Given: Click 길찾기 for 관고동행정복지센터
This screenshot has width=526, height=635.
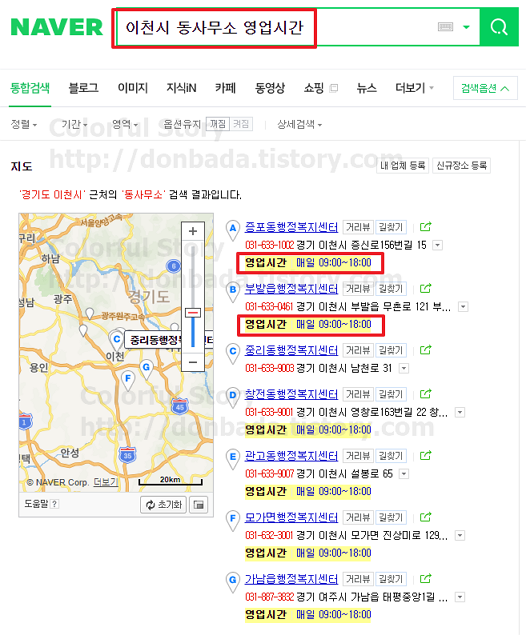Looking at the screenshot, I should click(x=391, y=456).
